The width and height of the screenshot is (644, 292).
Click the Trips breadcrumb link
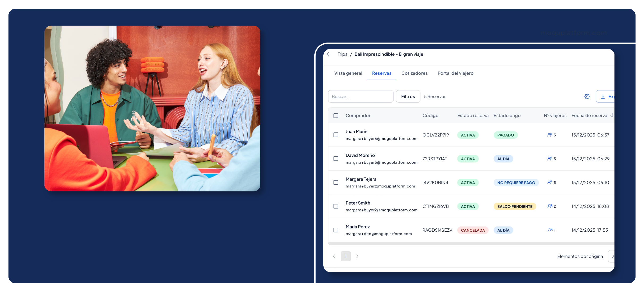[342, 54]
